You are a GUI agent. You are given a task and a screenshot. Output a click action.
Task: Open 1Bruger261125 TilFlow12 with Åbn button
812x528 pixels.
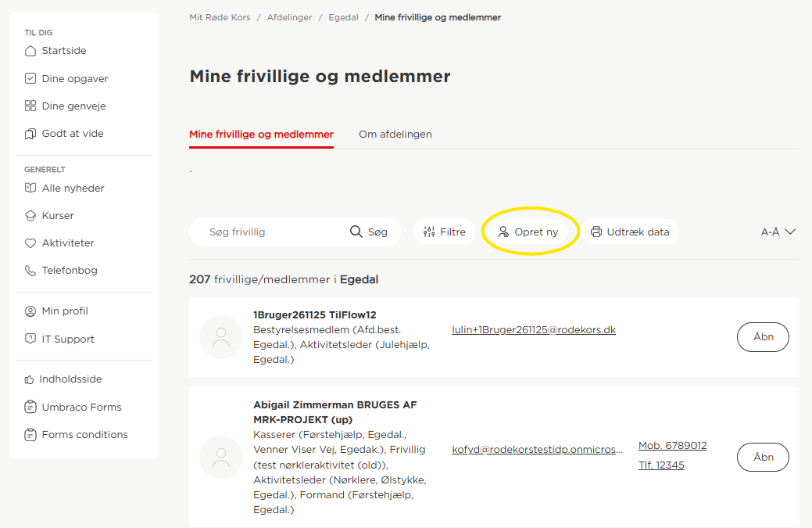(x=763, y=337)
